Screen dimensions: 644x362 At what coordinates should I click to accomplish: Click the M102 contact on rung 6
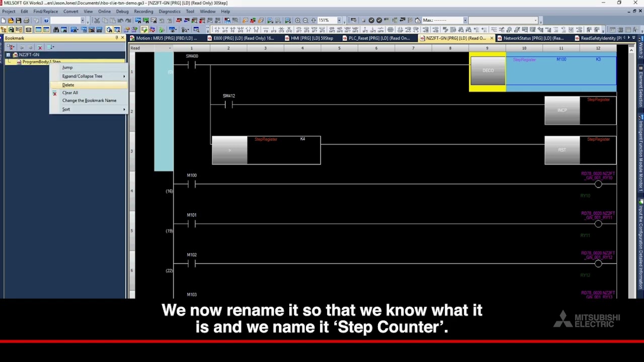tap(191, 263)
